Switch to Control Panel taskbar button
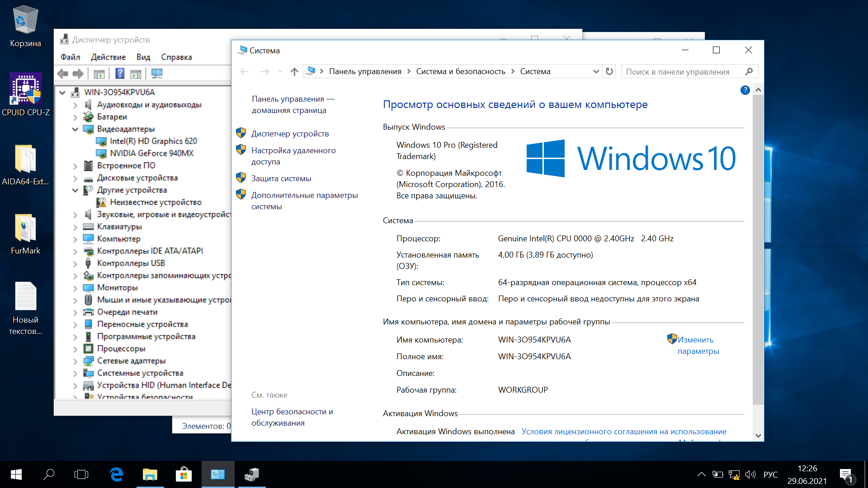The image size is (868, 488). tap(218, 474)
